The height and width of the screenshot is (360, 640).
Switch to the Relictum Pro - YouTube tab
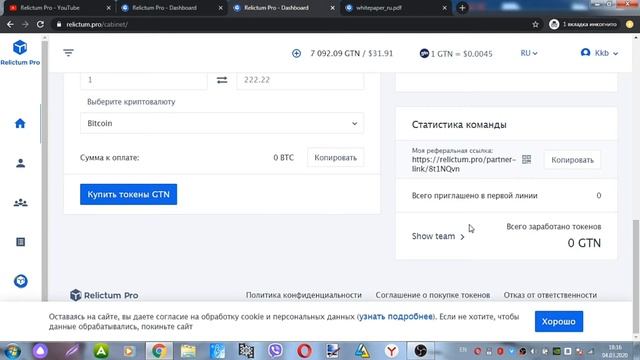point(60,8)
